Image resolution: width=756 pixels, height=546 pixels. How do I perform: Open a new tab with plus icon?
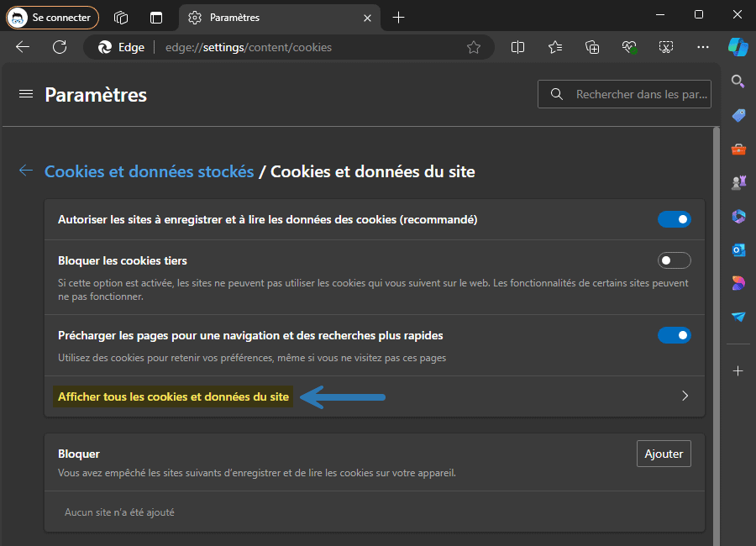click(398, 18)
